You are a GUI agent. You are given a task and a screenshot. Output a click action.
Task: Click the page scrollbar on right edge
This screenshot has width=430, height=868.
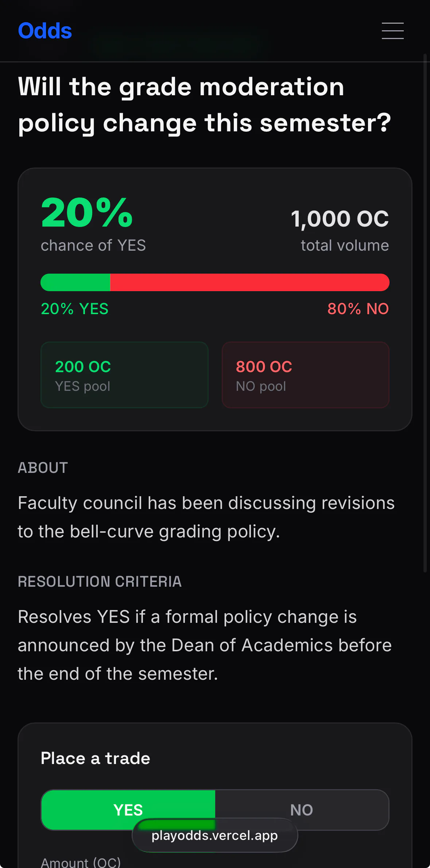coord(425,313)
